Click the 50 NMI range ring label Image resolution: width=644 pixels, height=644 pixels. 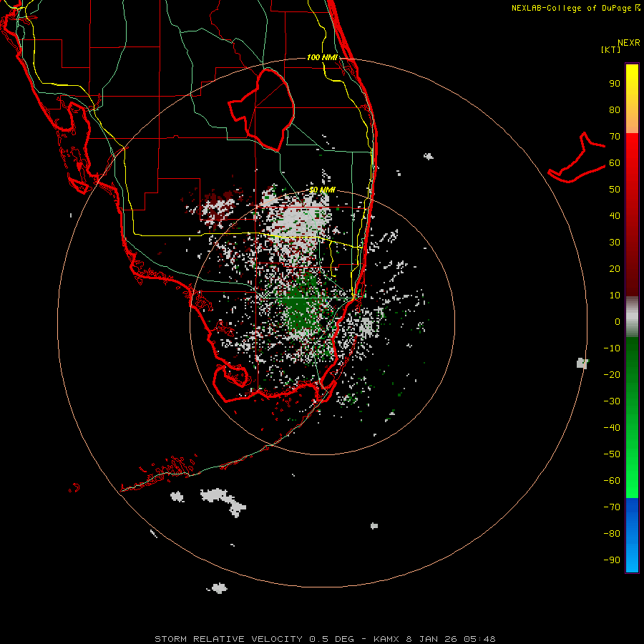click(322, 190)
